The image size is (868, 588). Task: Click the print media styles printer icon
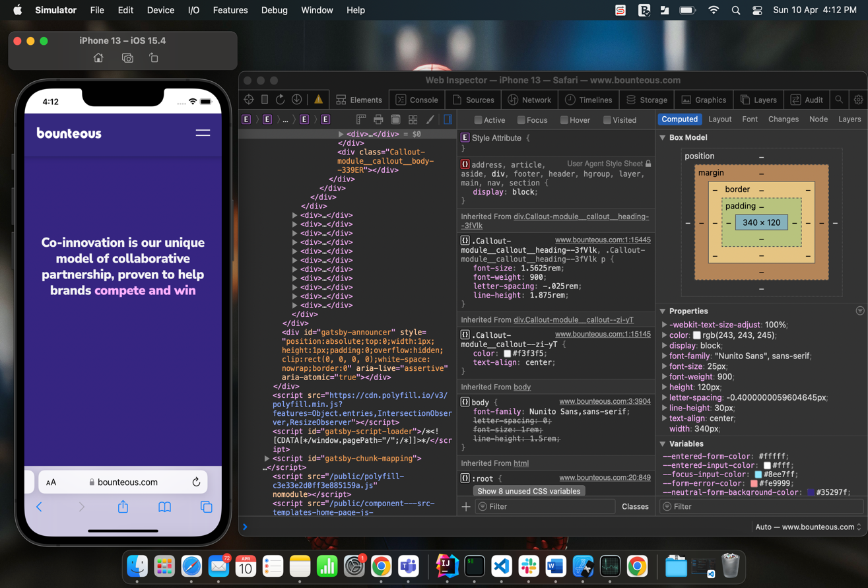click(x=378, y=119)
